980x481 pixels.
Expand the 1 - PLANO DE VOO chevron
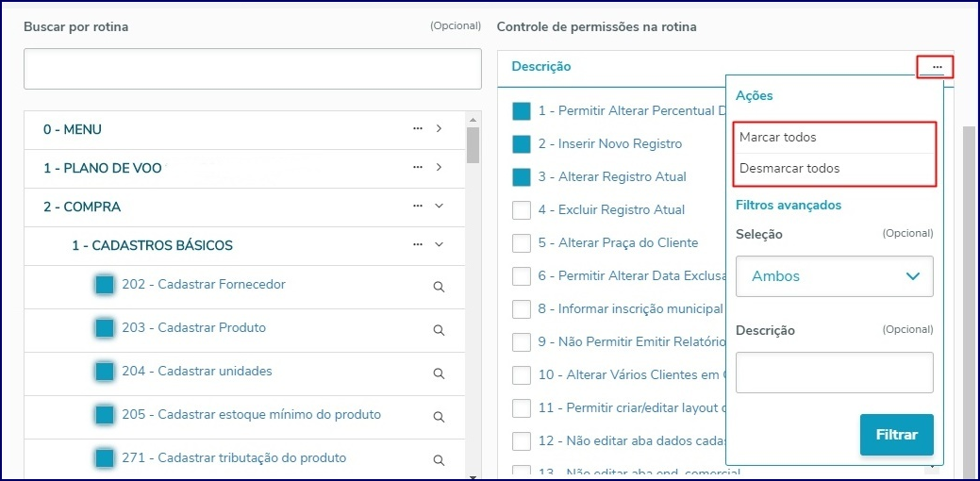point(439,168)
